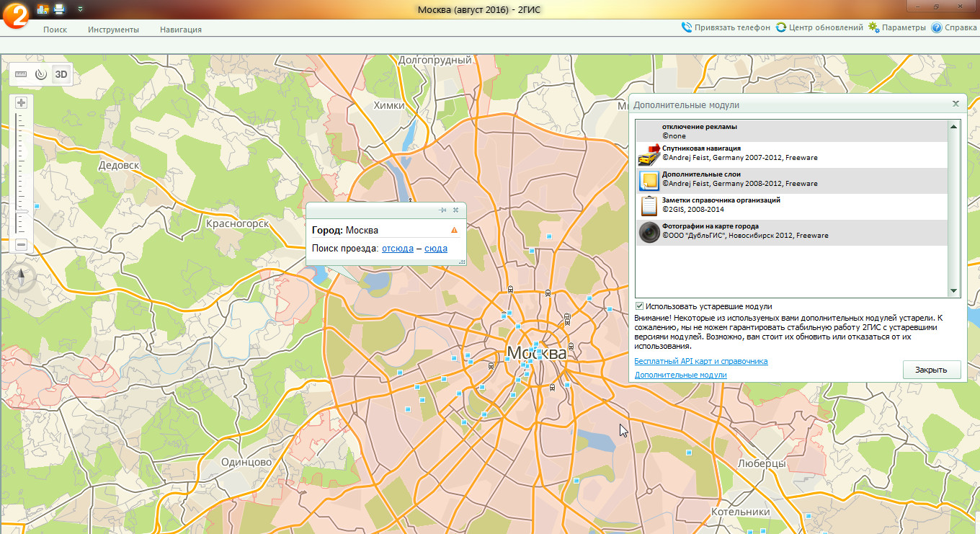Click the orange warning triangle in popup
The height and width of the screenshot is (534, 980).
pos(454,230)
